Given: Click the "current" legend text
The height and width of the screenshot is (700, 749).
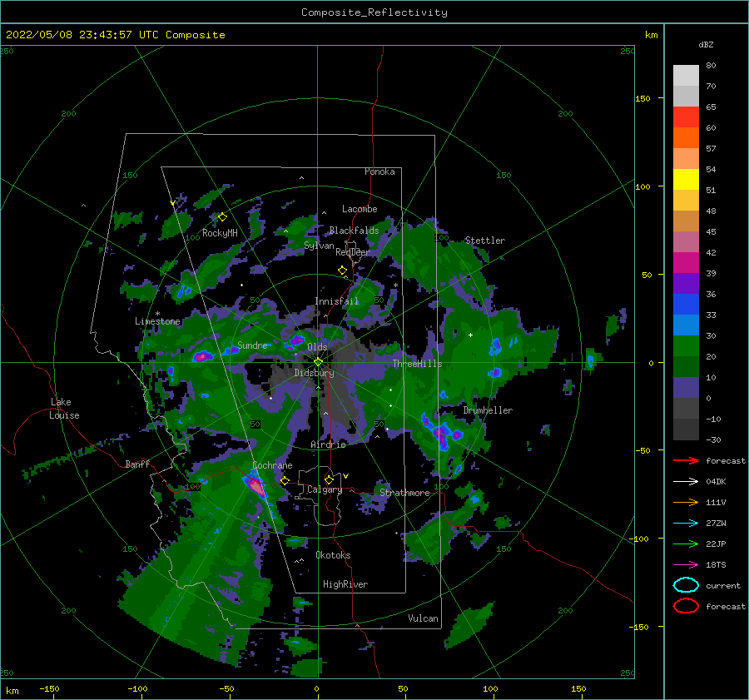Looking at the screenshot, I should coord(722,585).
